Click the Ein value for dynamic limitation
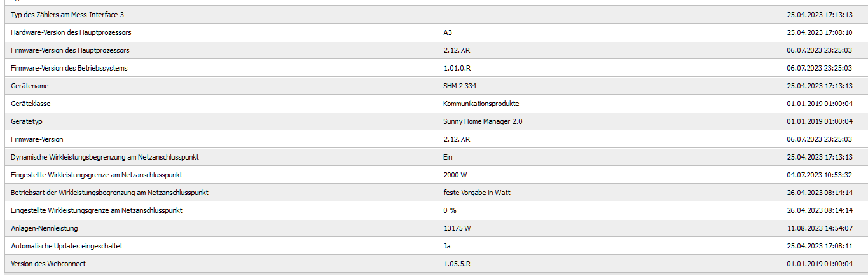The height and width of the screenshot is (279, 868). [448, 157]
